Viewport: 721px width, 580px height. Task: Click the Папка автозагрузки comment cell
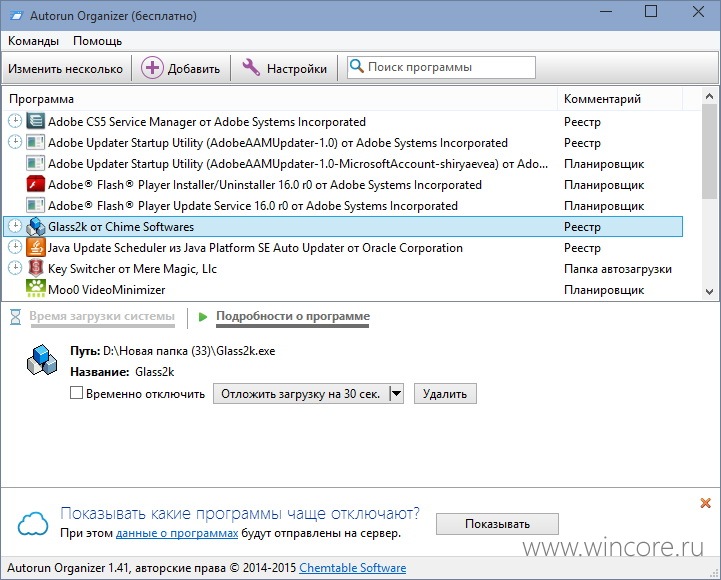click(x=618, y=269)
